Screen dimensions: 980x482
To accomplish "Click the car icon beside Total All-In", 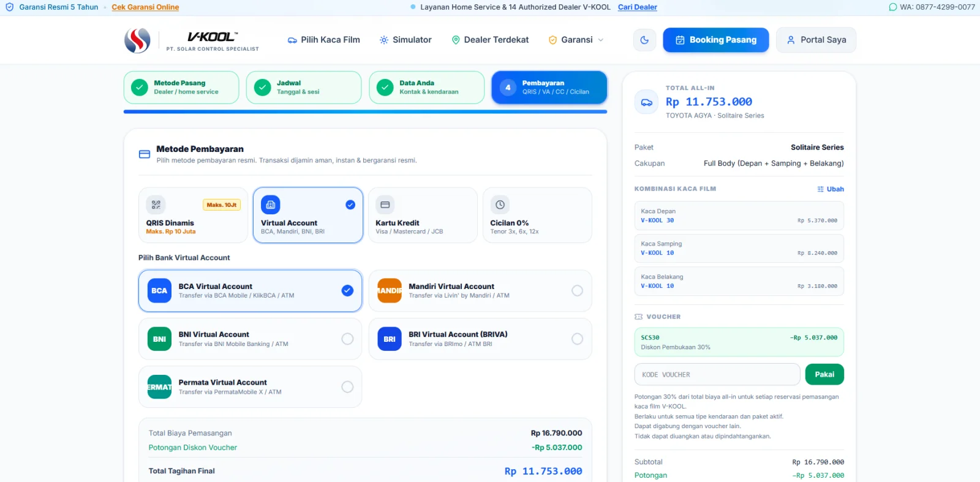I will coord(647,102).
